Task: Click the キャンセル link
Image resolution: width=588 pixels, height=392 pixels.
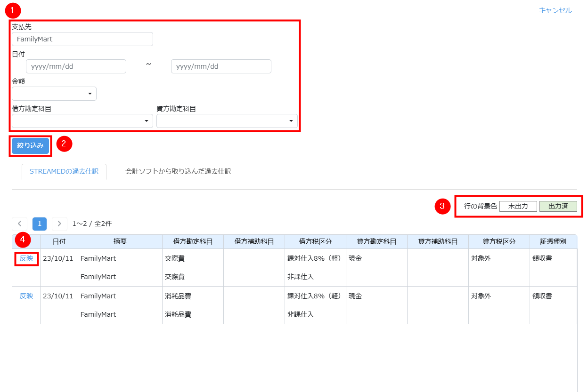Action: point(555,10)
